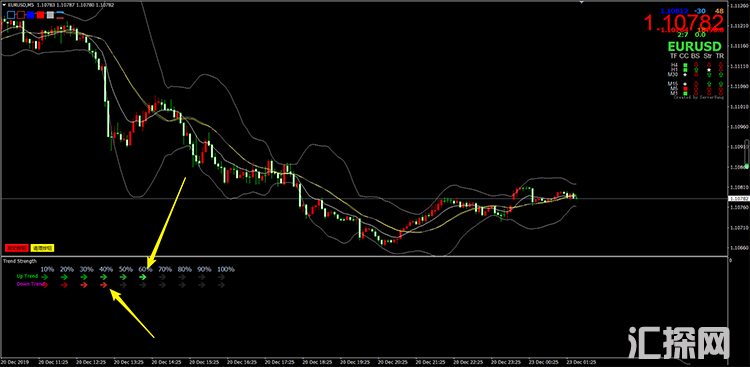Click the TF column header in dashboard
Screen dimensions: 750x367
point(673,56)
